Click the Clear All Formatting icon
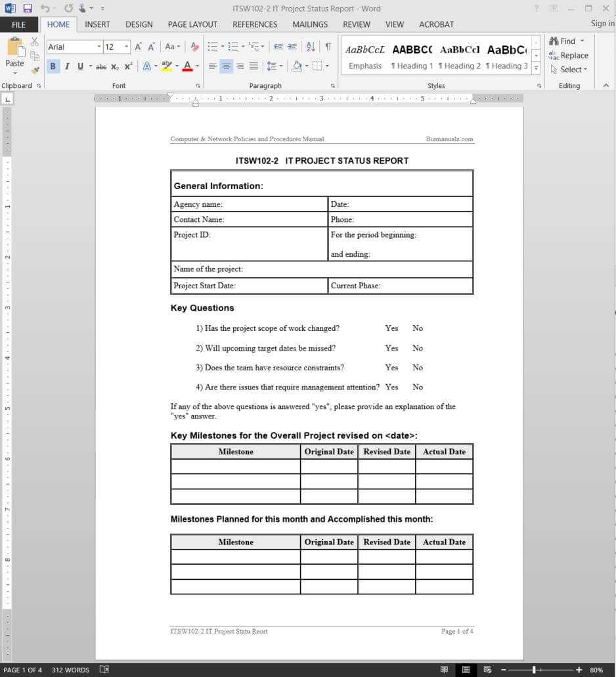Viewport: 616px width, 677px height. [x=194, y=47]
